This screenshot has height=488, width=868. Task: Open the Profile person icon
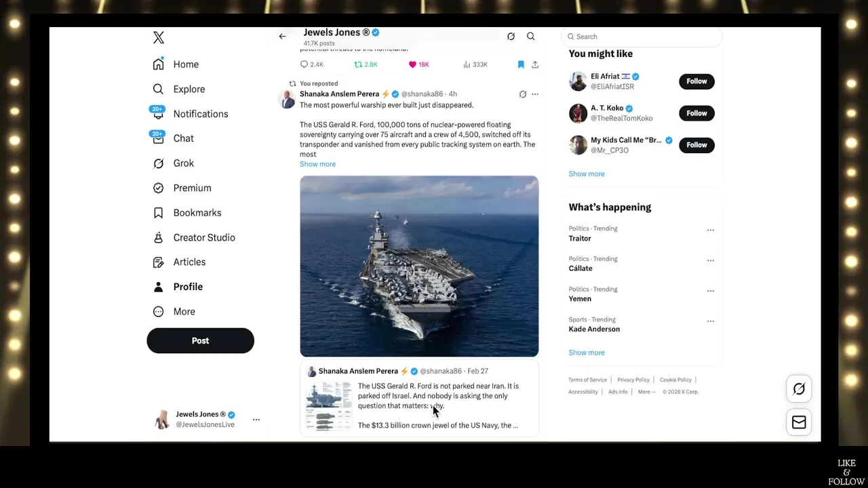tap(158, 287)
